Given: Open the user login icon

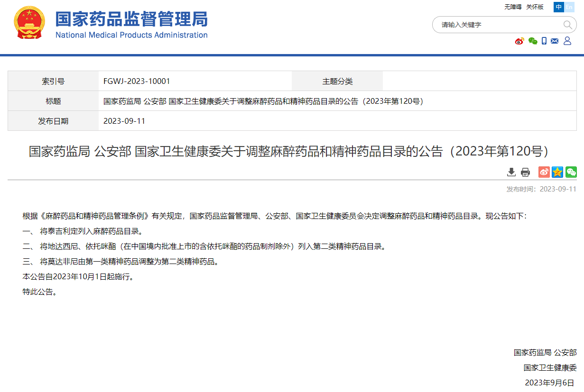Looking at the screenshot, I should (567, 41).
